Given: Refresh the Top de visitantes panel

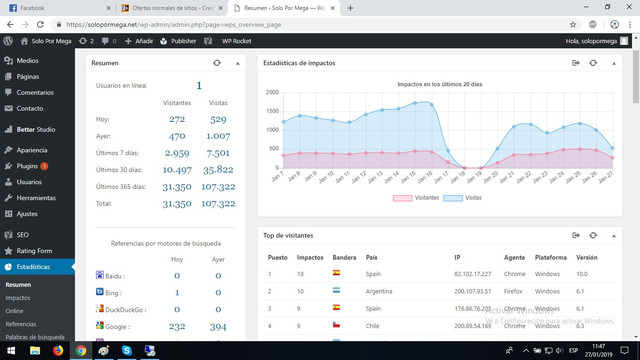Looking at the screenshot, I should click(593, 235).
